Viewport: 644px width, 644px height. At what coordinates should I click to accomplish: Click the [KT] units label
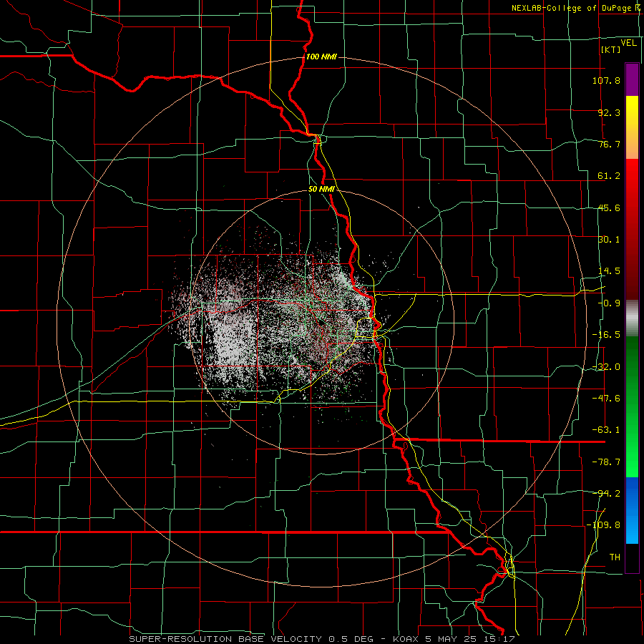pyautogui.click(x=611, y=49)
